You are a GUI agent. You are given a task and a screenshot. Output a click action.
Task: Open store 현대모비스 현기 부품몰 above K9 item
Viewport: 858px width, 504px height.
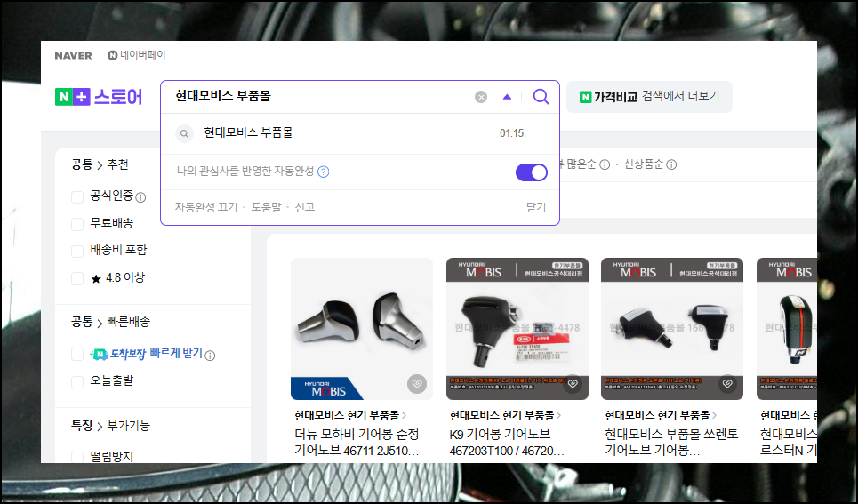point(506,415)
